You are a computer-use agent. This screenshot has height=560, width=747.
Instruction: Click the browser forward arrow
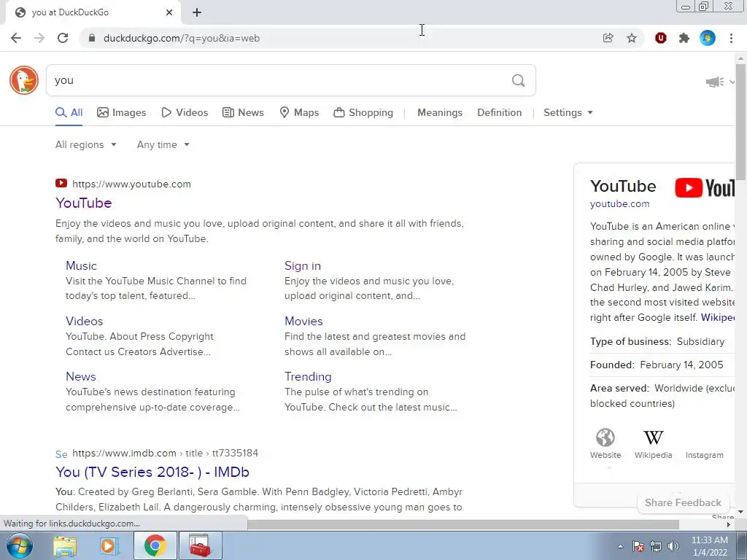tap(39, 38)
